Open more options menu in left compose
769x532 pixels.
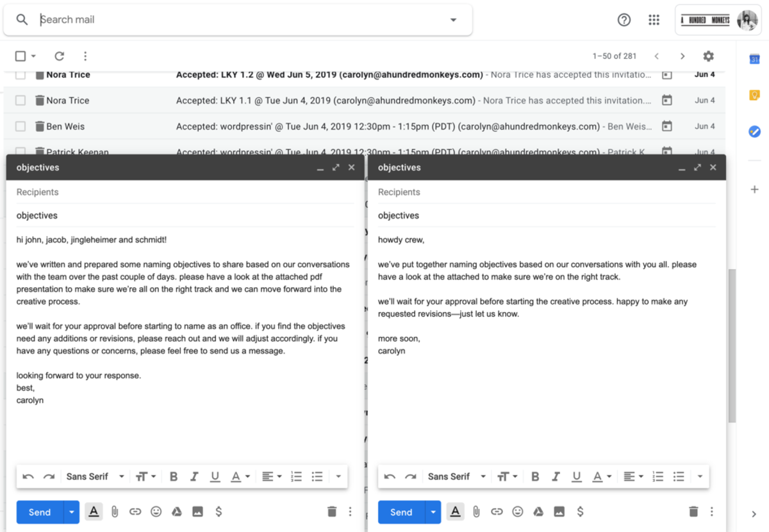[x=350, y=511]
